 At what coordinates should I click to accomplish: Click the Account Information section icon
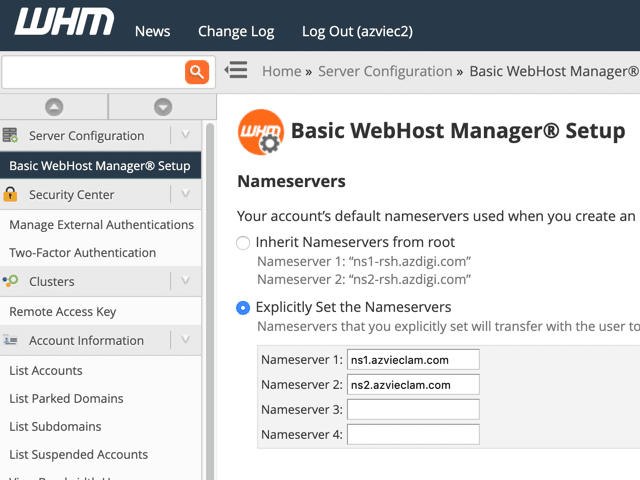11,340
